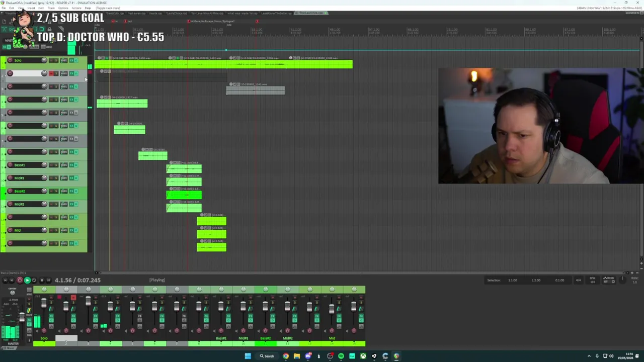Select the media item on Bass#2 track

(184, 195)
